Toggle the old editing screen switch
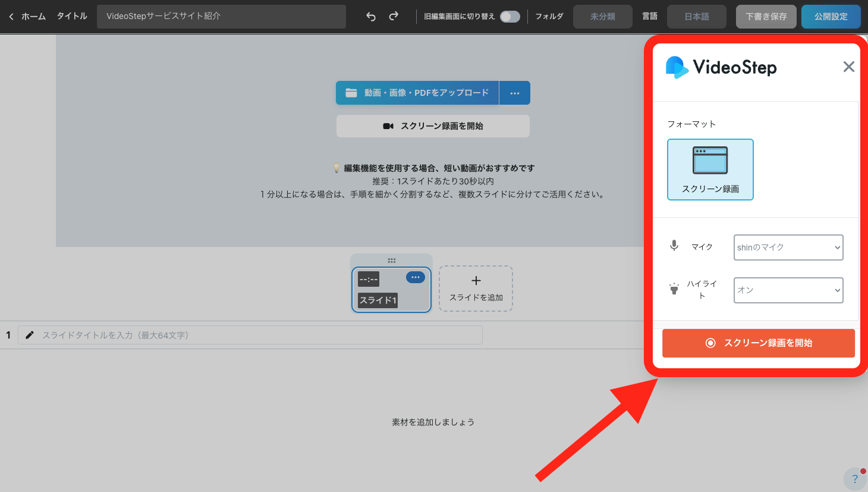The height and width of the screenshot is (492, 868). (510, 17)
